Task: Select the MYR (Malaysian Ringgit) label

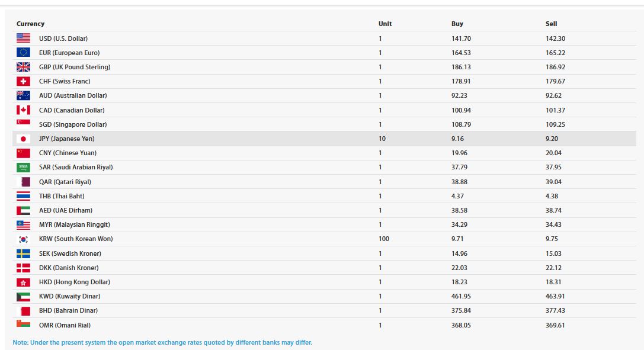Action: [x=74, y=224]
